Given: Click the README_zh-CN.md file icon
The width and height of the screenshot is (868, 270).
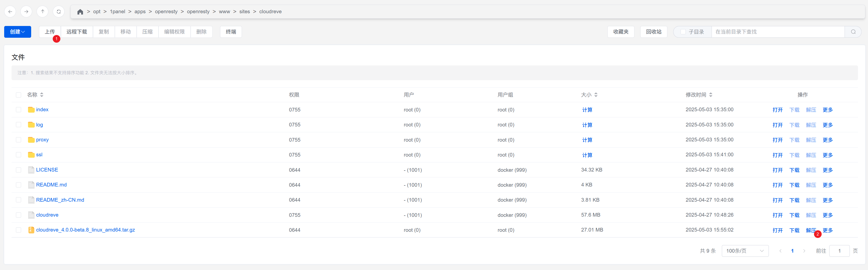Looking at the screenshot, I should coord(31,200).
